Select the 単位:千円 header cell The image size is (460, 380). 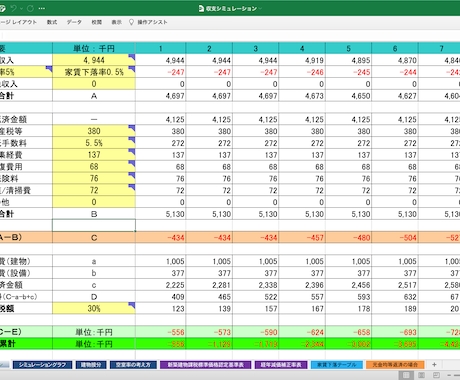(94, 48)
